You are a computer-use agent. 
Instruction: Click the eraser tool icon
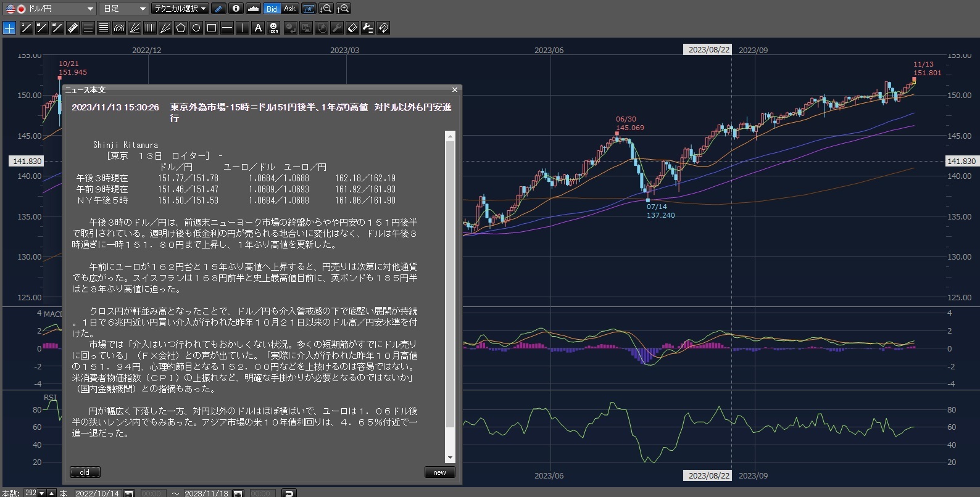coord(352,28)
